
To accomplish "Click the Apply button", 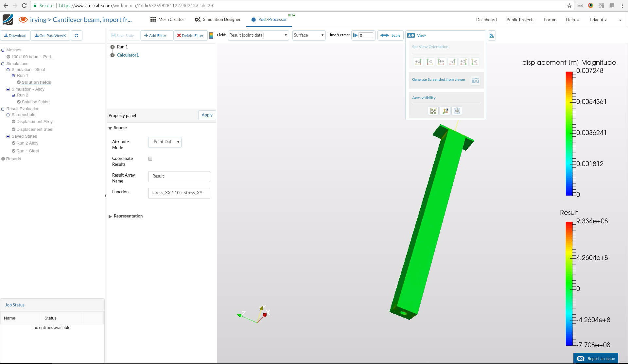I will coord(207,115).
